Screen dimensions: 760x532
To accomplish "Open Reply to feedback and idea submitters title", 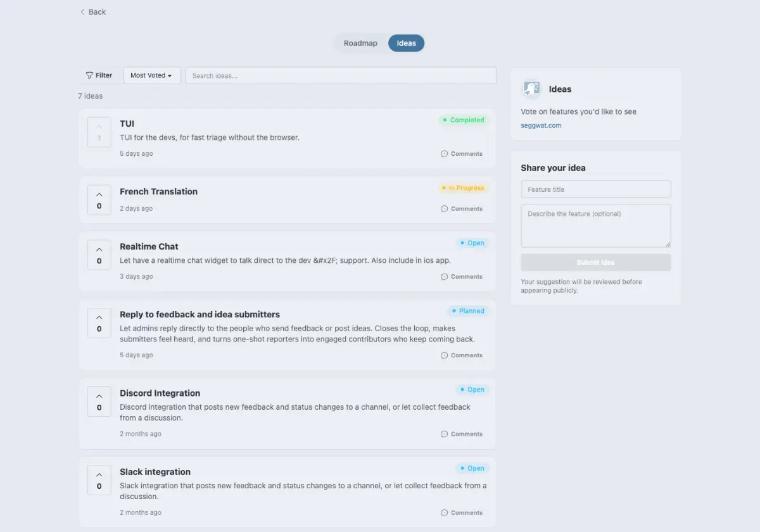I will [x=199, y=314].
